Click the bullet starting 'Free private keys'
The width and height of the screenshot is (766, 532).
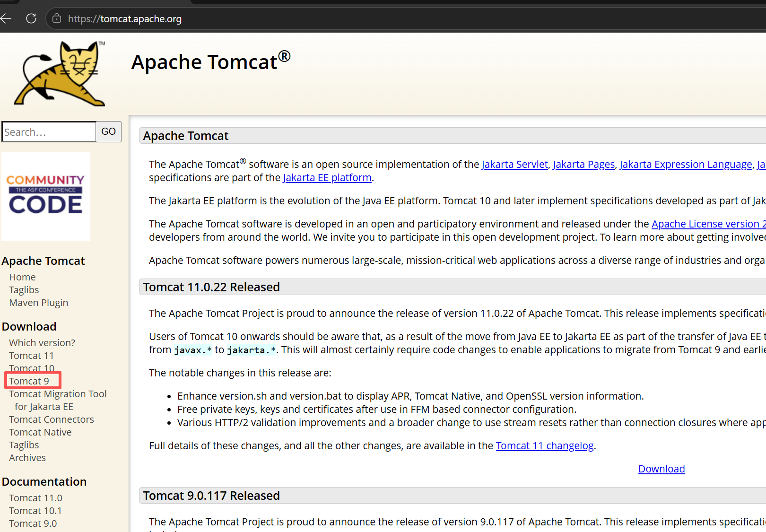(377, 409)
